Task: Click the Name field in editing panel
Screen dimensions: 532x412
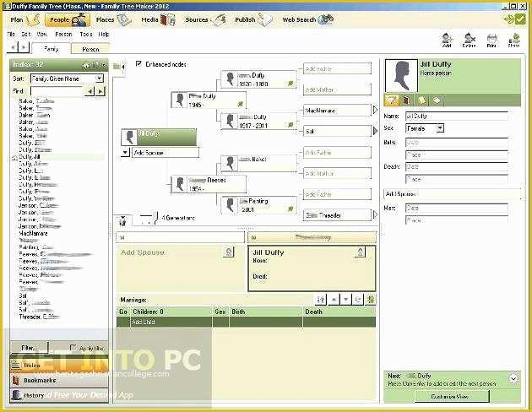Action: coord(457,116)
